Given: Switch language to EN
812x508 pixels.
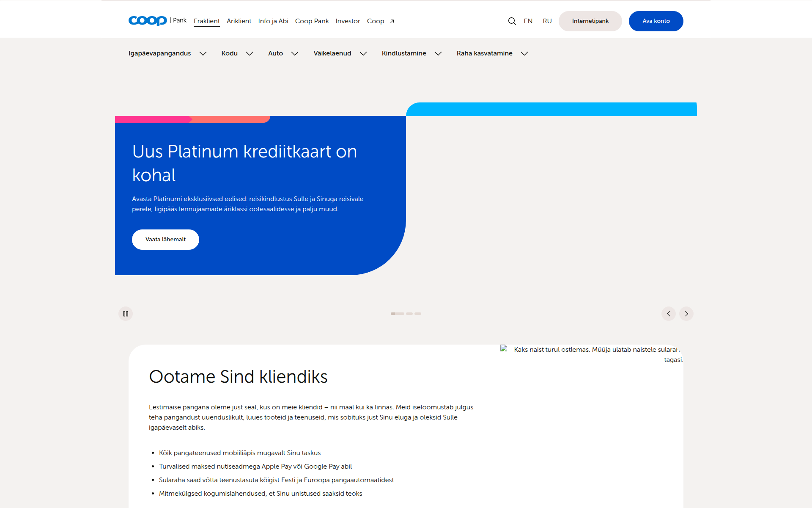Looking at the screenshot, I should (x=528, y=21).
